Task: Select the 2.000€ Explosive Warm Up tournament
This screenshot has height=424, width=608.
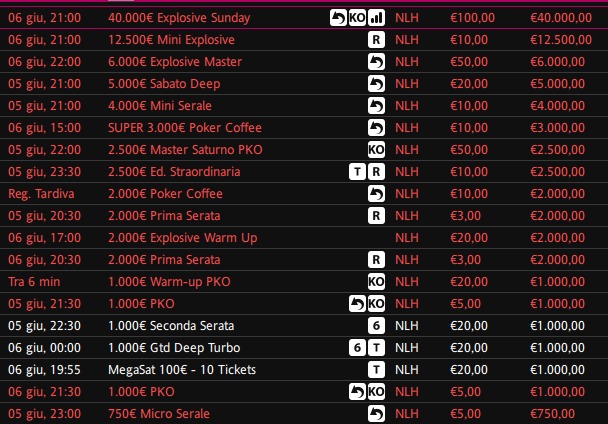Action: pyautogui.click(x=183, y=238)
